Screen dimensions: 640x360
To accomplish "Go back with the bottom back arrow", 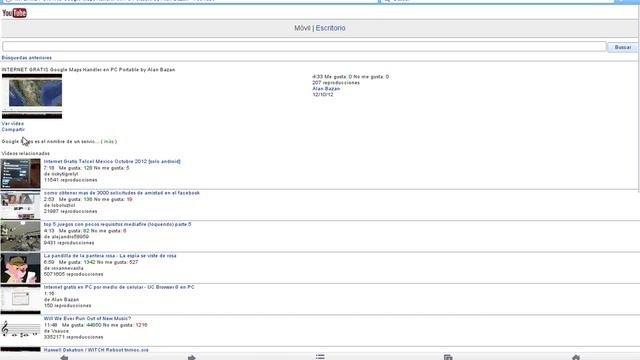I will [x=64, y=358].
